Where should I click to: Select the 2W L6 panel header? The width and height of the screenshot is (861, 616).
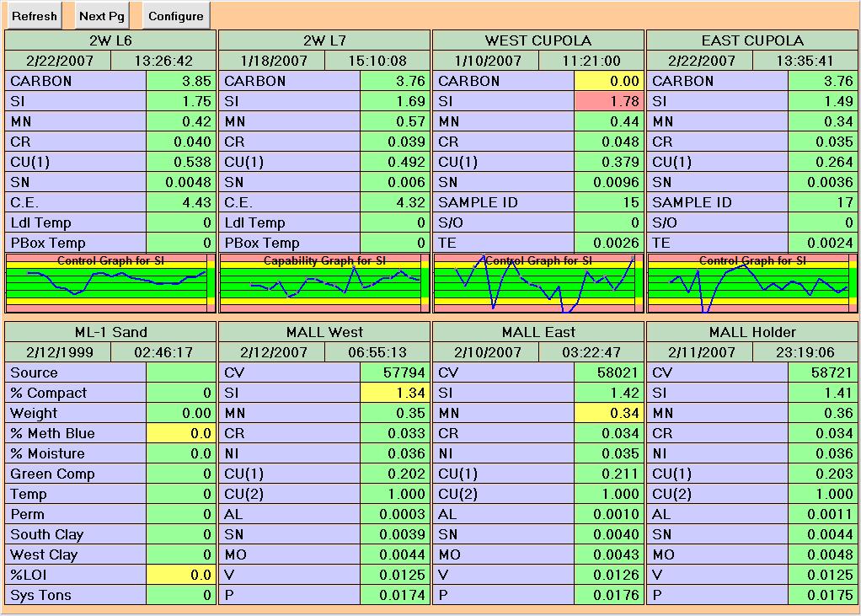tap(110, 40)
